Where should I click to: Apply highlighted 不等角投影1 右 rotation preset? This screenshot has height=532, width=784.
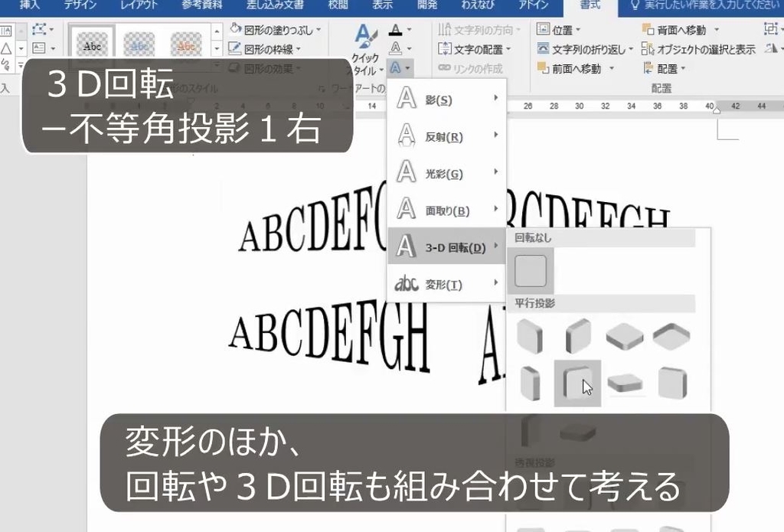pos(577,383)
